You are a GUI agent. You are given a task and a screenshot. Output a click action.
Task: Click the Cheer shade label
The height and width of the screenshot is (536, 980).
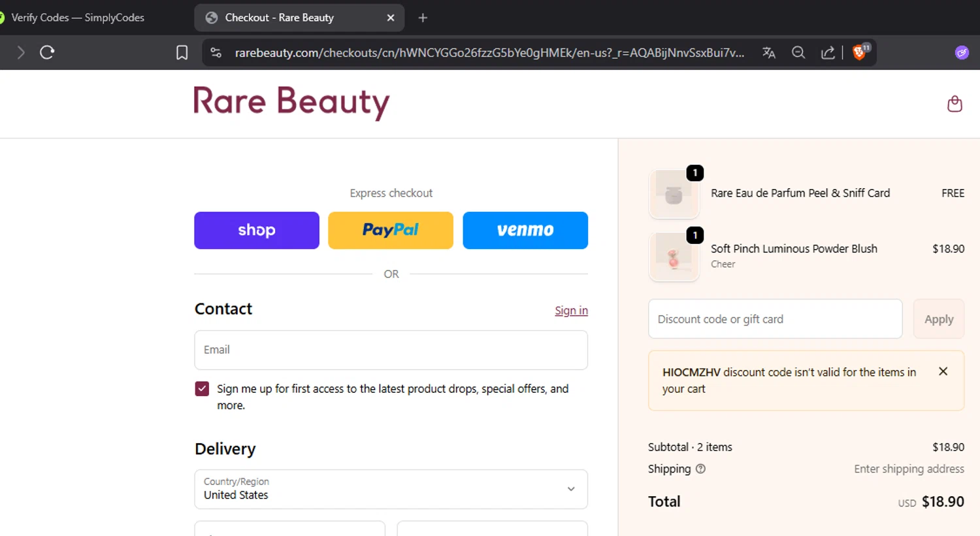[723, 264]
